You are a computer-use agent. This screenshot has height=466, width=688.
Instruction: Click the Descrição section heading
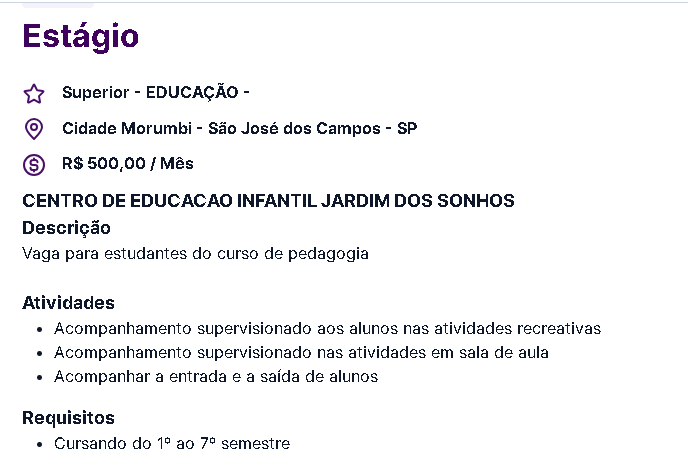coord(66,228)
